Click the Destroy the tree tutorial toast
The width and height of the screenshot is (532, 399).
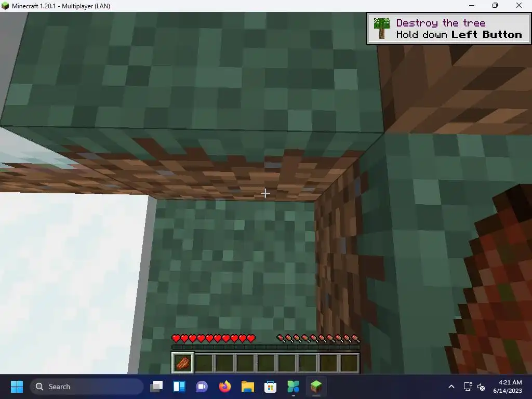448,29
